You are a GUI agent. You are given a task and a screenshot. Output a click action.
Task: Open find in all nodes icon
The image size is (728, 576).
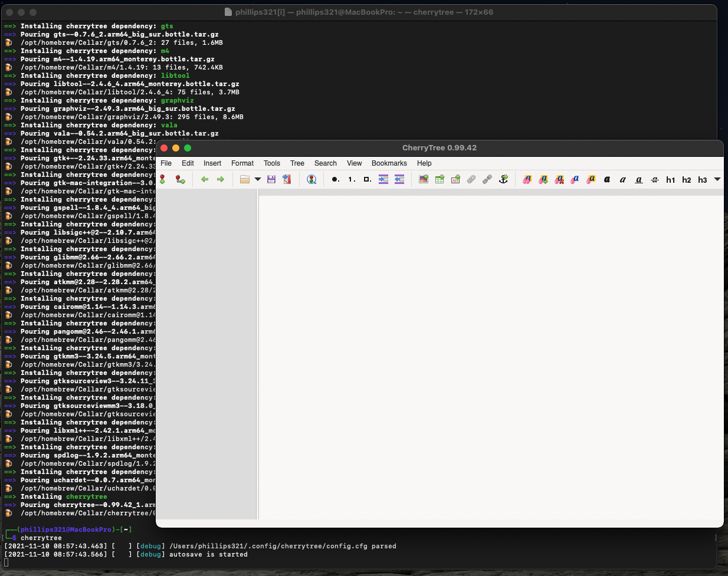pos(312,179)
